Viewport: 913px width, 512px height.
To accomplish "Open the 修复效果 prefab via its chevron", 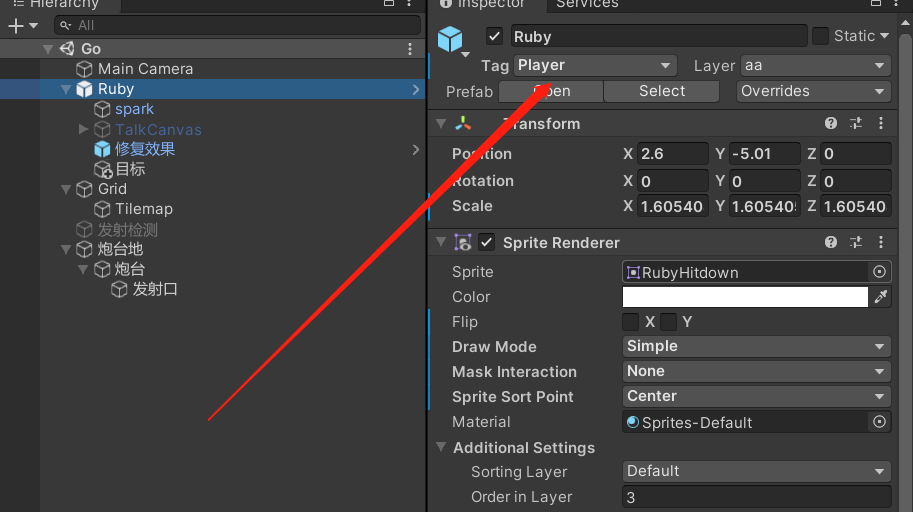I will [416, 150].
